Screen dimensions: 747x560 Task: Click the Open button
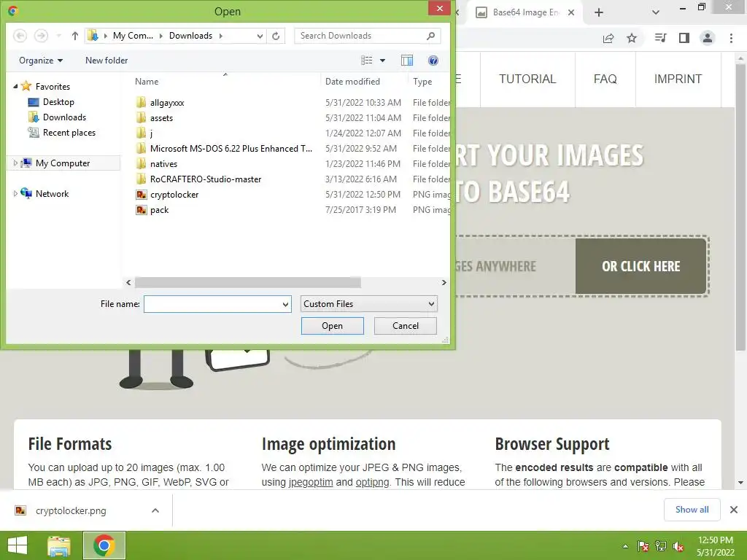pos(333,326)
